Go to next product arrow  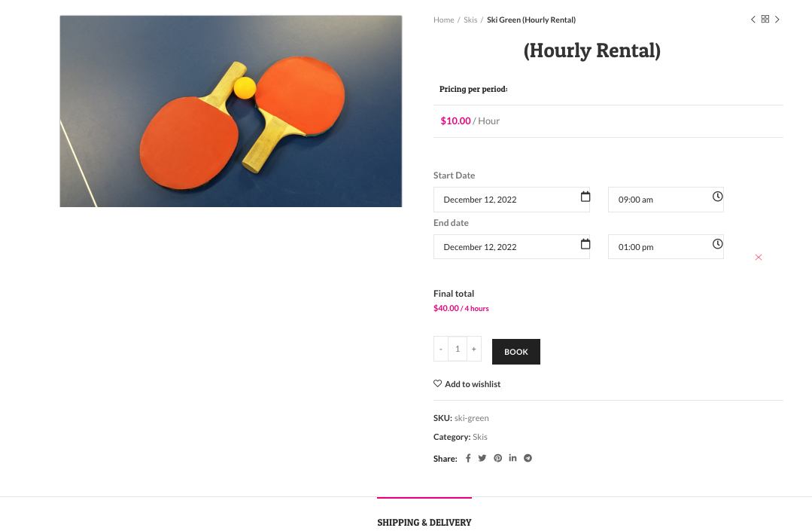777,20
